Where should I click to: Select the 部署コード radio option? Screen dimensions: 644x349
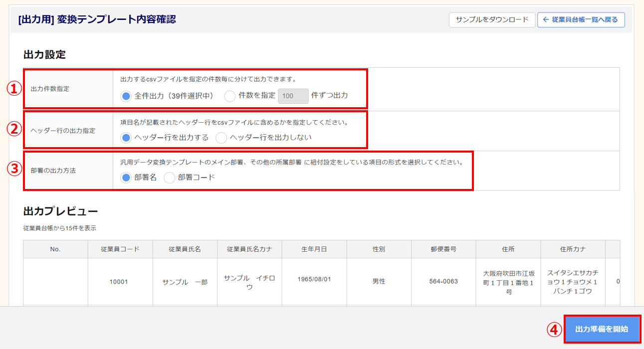tap(170, 177)
